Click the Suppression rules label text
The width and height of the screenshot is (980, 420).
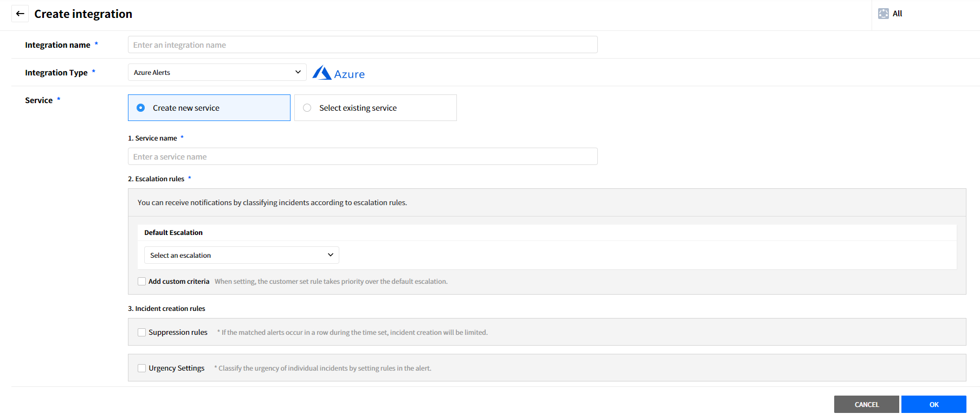pos(178,333)
